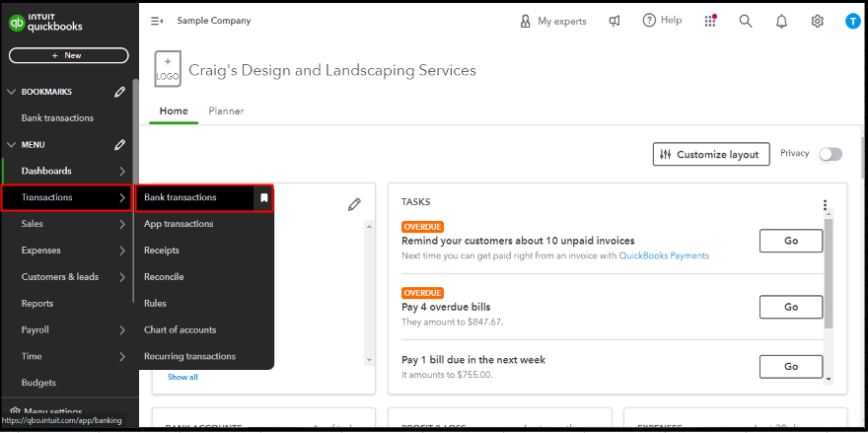
Task: Choose Chart of accounts in the flyout
Action: [180, 329]
